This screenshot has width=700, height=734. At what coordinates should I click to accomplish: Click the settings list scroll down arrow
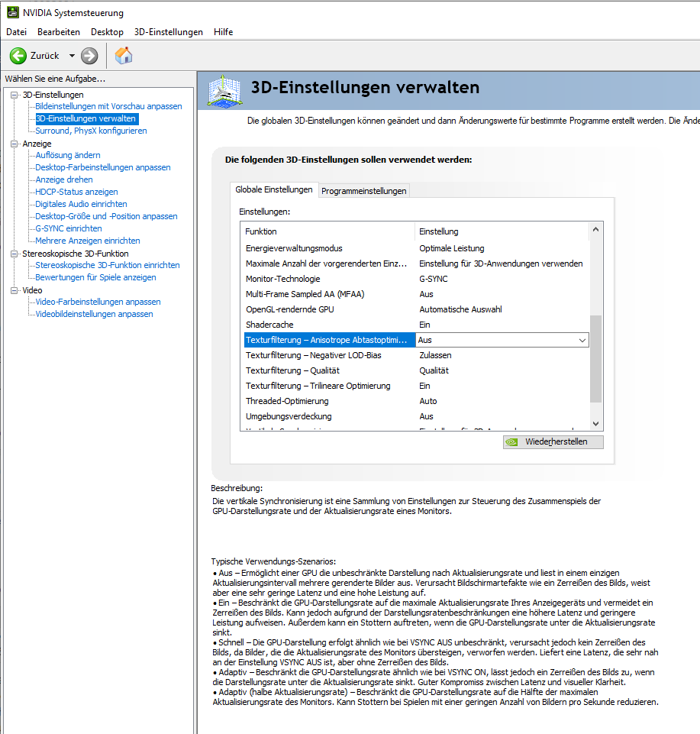coord(595,424)
